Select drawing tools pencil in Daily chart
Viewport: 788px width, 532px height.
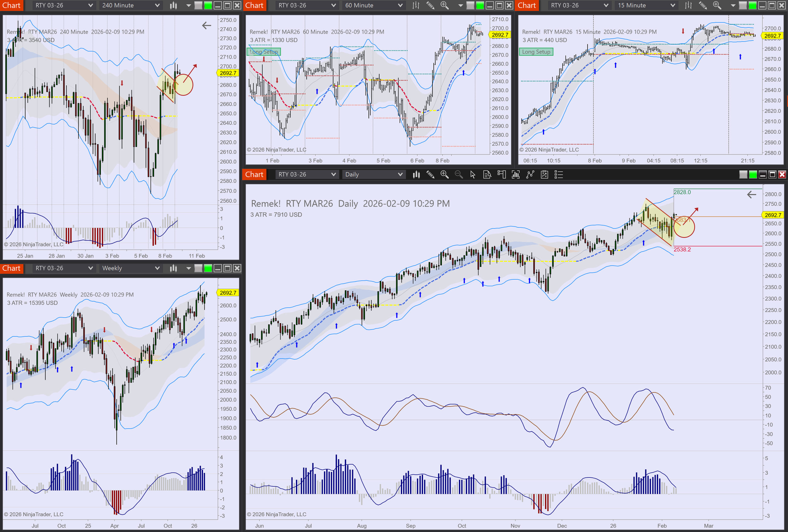[x=430, y=175]
